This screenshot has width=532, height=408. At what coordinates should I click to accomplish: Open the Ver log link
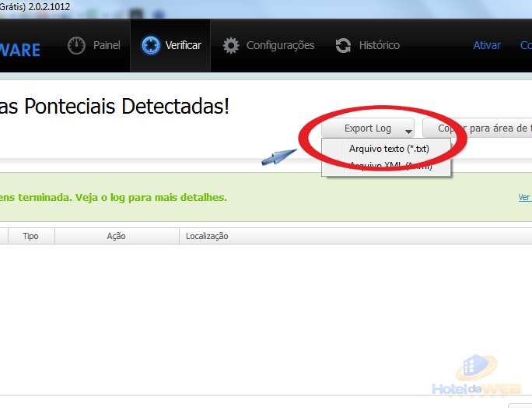click(x=525, y=197)
